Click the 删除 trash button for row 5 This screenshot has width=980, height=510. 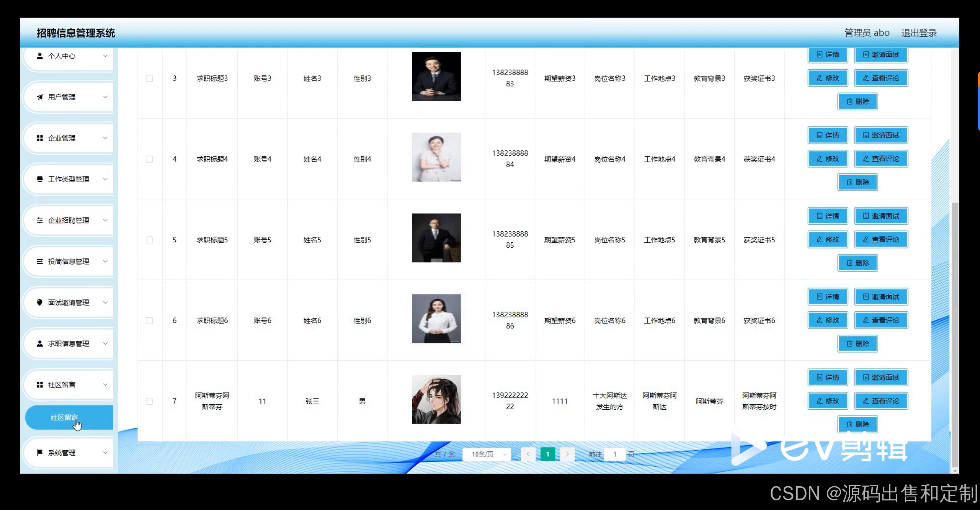pyautogui.click(x=857, y=263)
